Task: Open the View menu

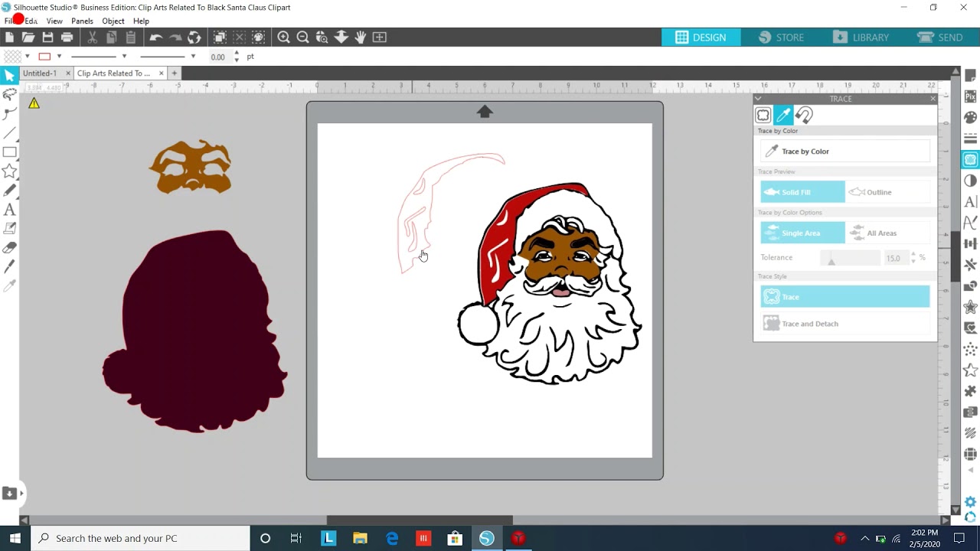Action: coord(54,21)
